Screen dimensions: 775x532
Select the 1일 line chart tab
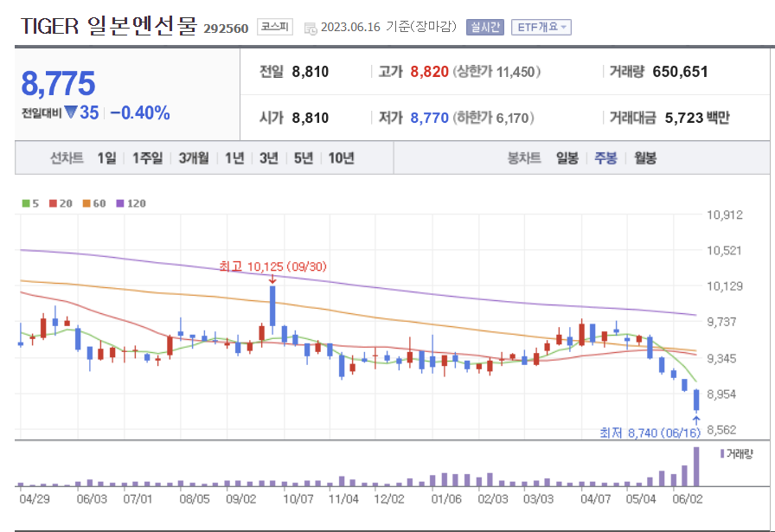(x=106, y=158)
